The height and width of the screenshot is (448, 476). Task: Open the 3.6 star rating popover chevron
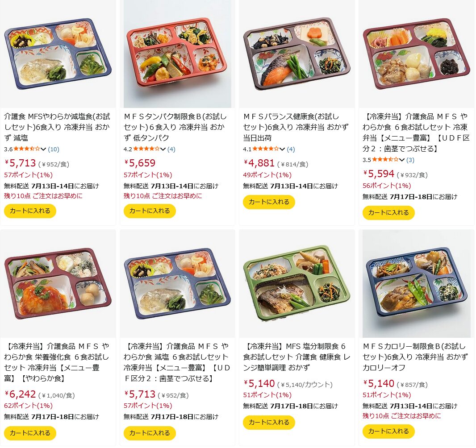click(43, 149)
